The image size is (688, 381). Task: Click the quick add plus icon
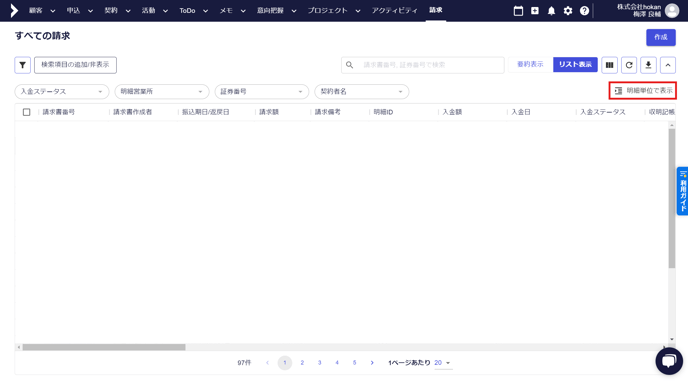(534, 11)
